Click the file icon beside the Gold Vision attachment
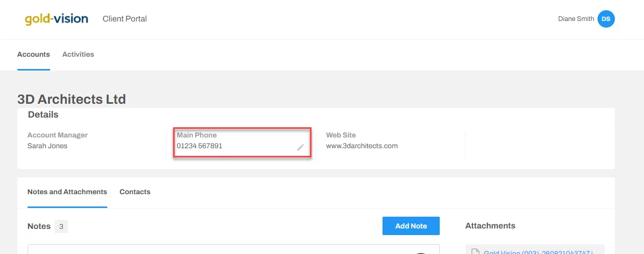644x254 pixels. 475,251
